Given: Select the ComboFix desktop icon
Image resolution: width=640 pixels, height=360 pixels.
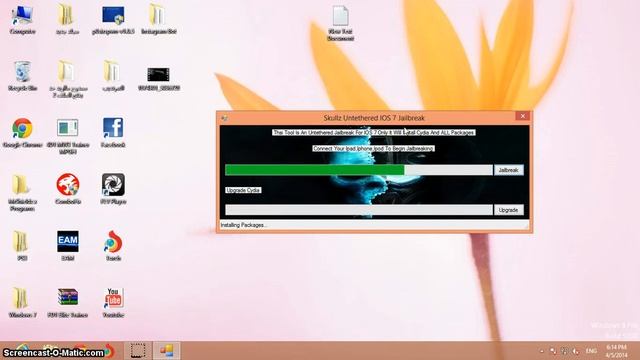Looking at the screenshot, I should [x=68, y=189].
